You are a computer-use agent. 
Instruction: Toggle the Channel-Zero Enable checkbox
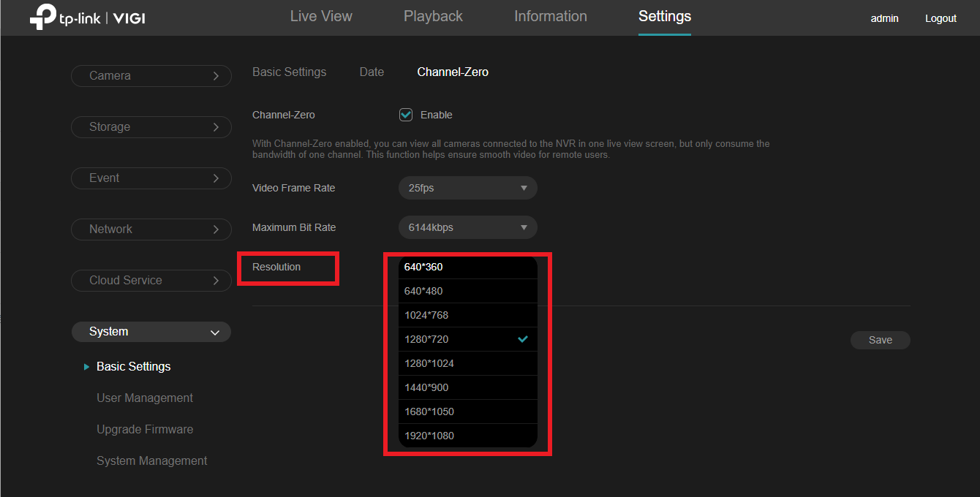click(406, 115)
